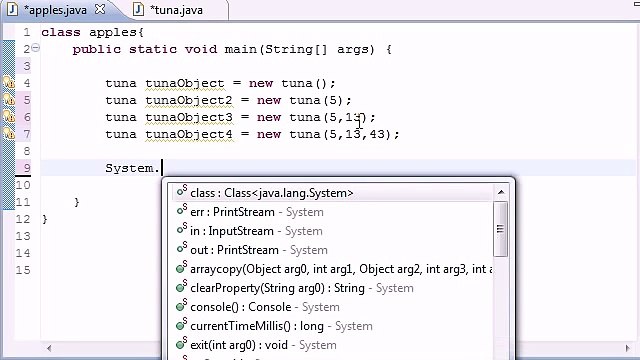Viewport: 640px width, 360px height.
Task: Click the main method name on line 2
Action: click(x=241, y=49)
